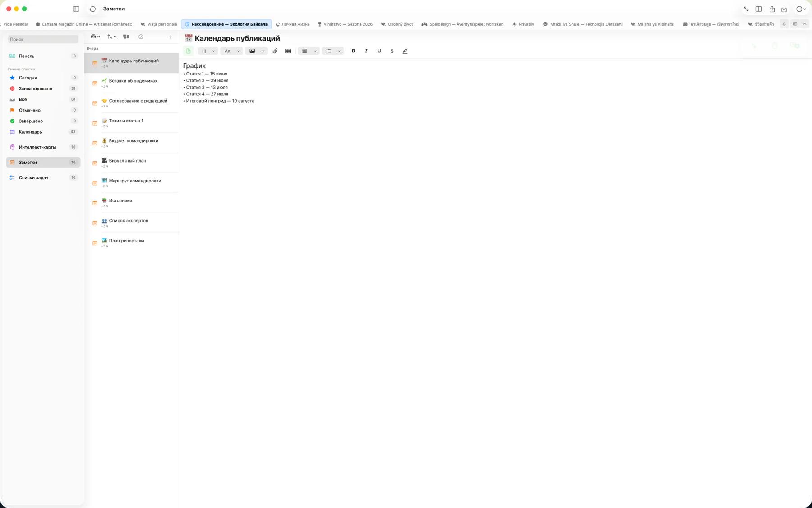Click the bullet list icon in the toolbar

(329, 51)
